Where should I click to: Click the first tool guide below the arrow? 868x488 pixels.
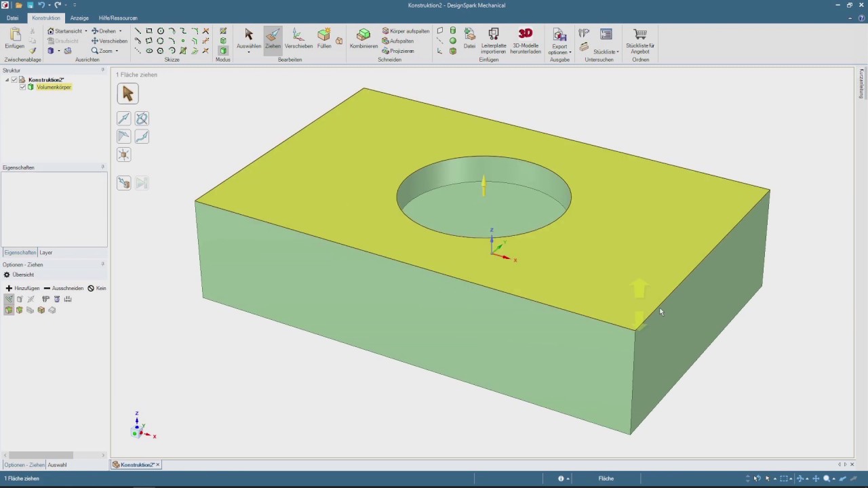123,119
